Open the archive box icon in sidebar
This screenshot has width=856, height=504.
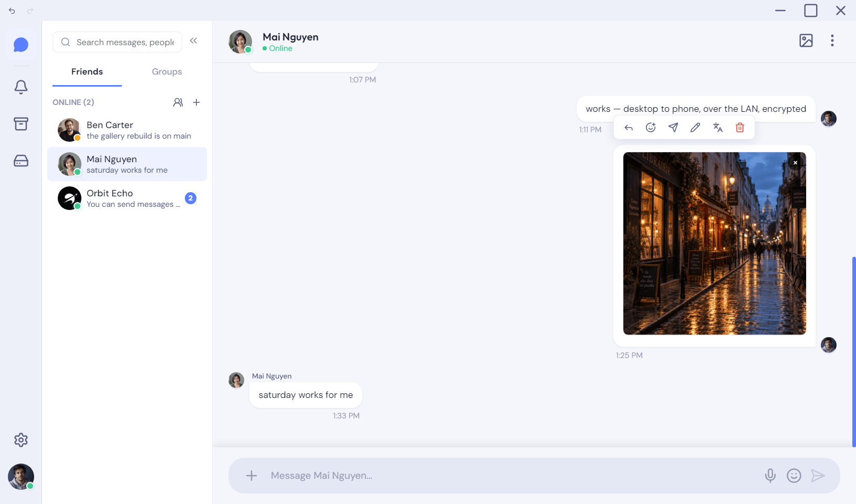21,124
